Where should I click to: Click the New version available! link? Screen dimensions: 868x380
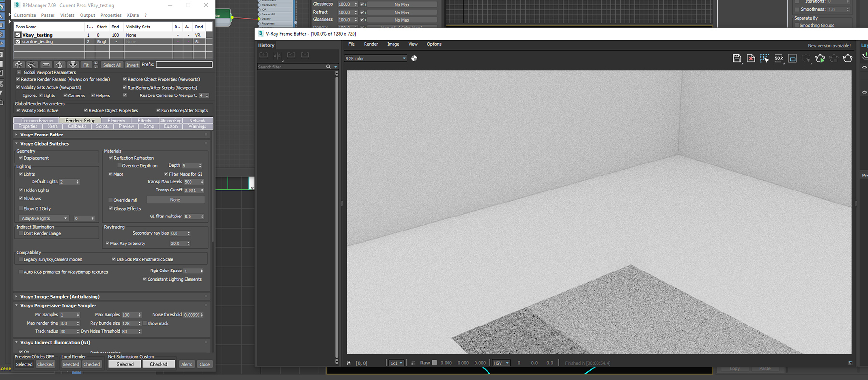829,46
